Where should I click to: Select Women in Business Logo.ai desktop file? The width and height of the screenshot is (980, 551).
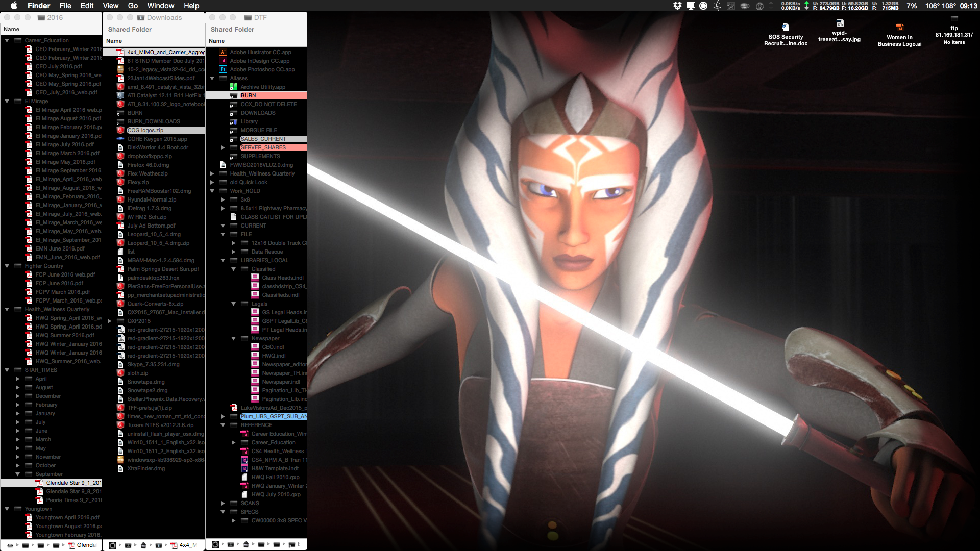899,35
